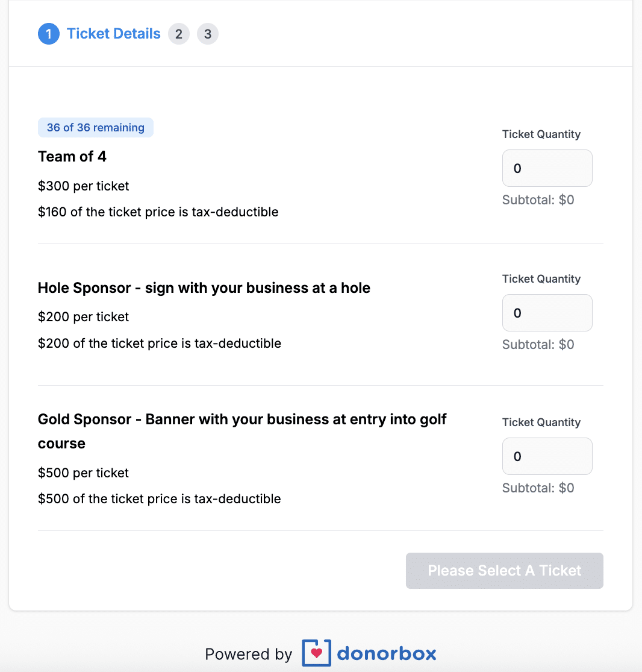Click the $300 per ticket price text
Viewport: 642px width, 672px height.
click(x=84, y=186)
